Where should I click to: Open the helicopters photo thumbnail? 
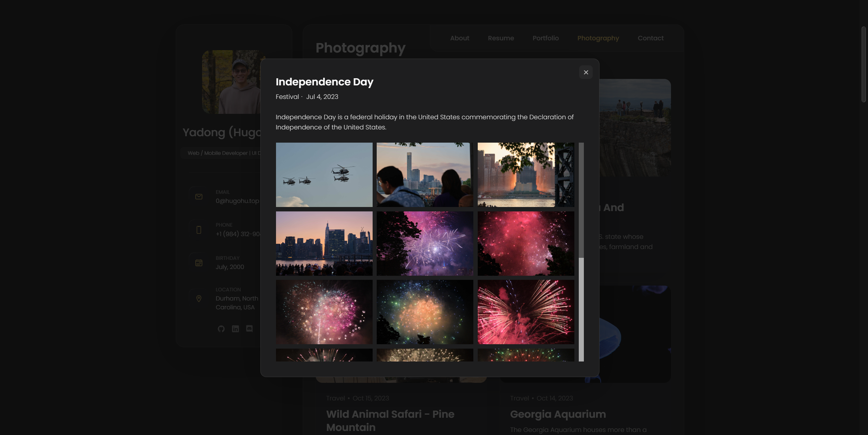click(x=324, y=174)
